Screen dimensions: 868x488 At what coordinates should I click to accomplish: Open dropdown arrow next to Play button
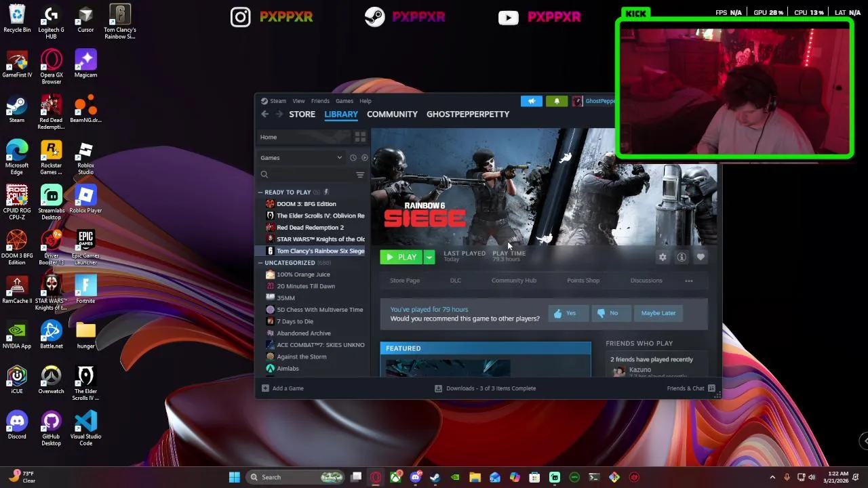click(x=429, y=258)
